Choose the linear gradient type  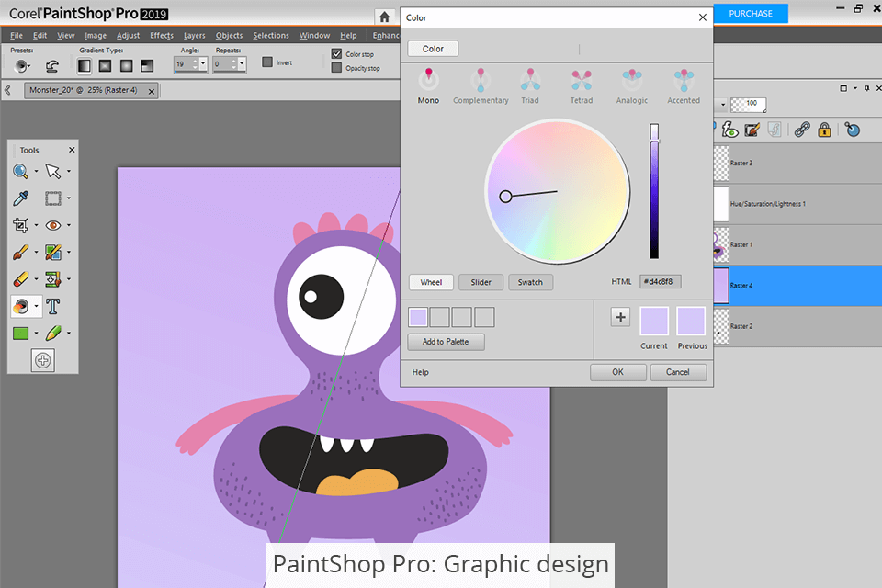point(84,66)
